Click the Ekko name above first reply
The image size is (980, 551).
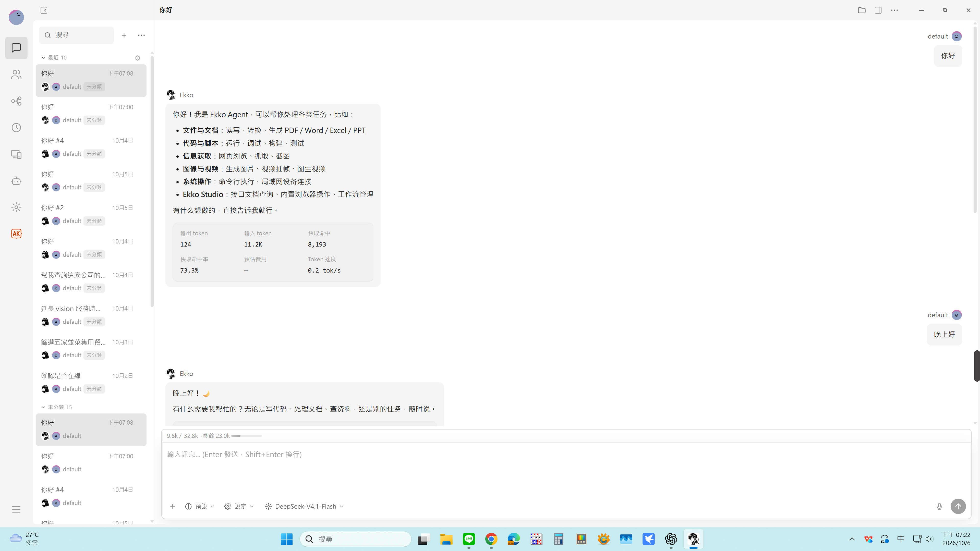pos(186,95)
